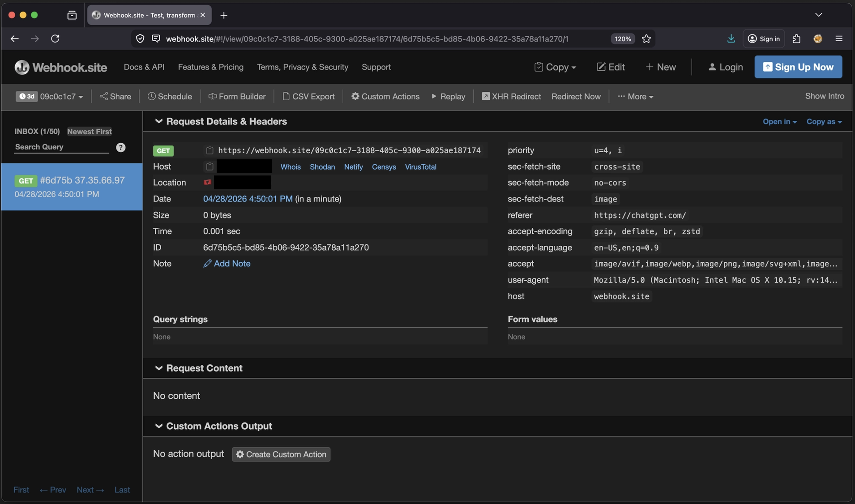Look up host with Whois
This screenshot has width=855, height=504.
[x=291, y=167]
